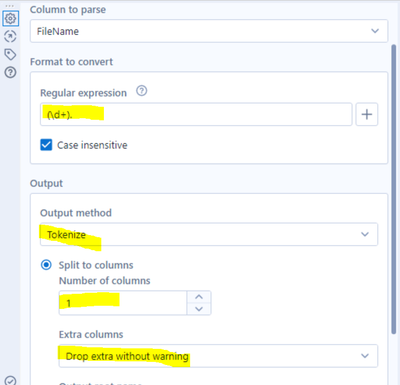Open the Help question mark sidebar icon

10,72
